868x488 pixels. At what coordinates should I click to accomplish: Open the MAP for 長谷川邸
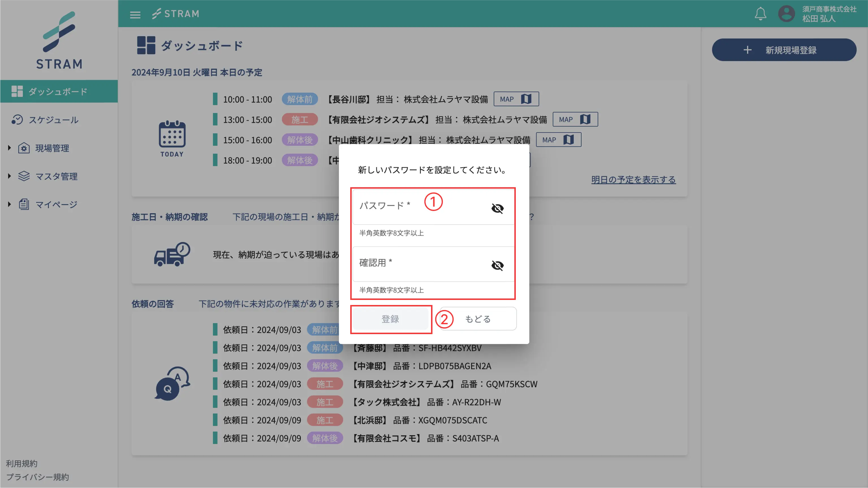(516, 99)
